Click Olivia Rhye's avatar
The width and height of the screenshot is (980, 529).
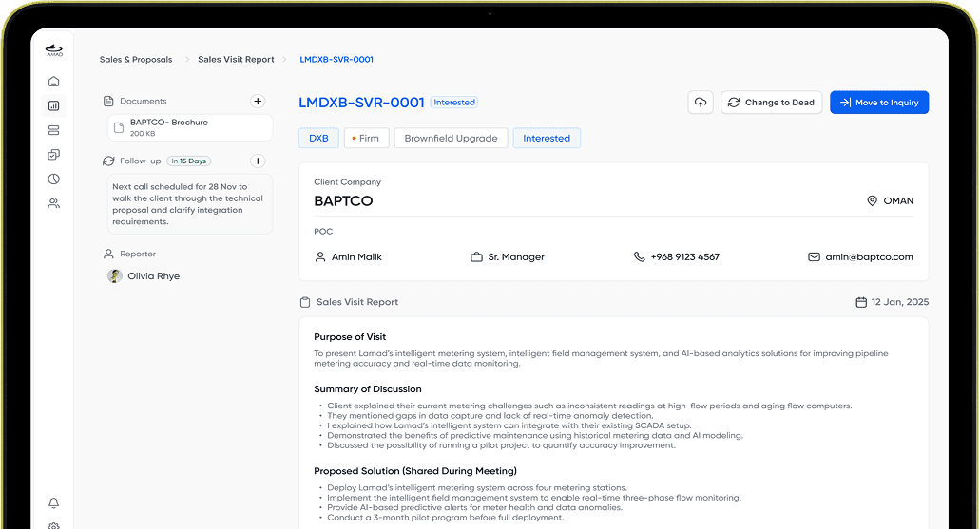coord(115,276)
